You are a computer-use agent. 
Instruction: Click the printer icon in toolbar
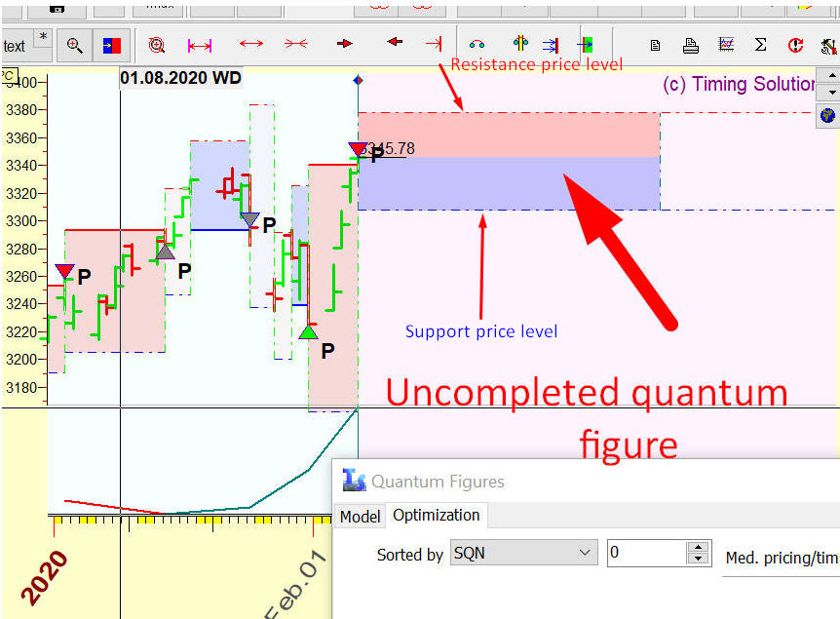click(690, 45)
